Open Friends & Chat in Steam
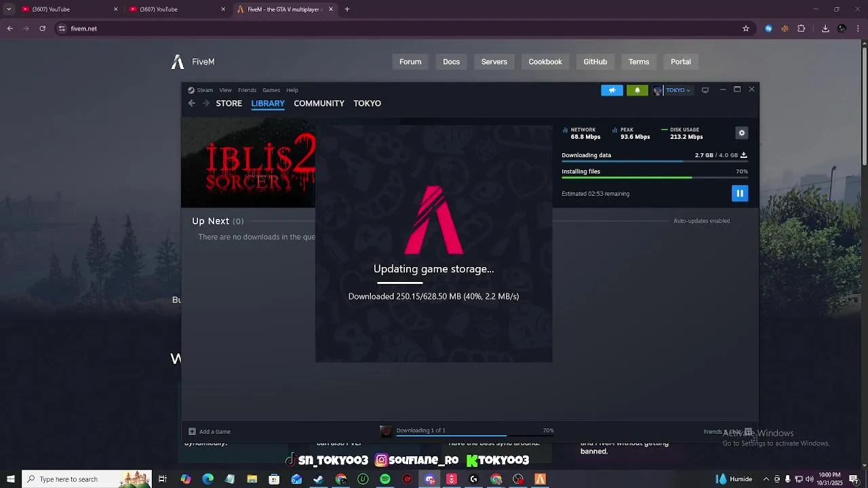 728,431
